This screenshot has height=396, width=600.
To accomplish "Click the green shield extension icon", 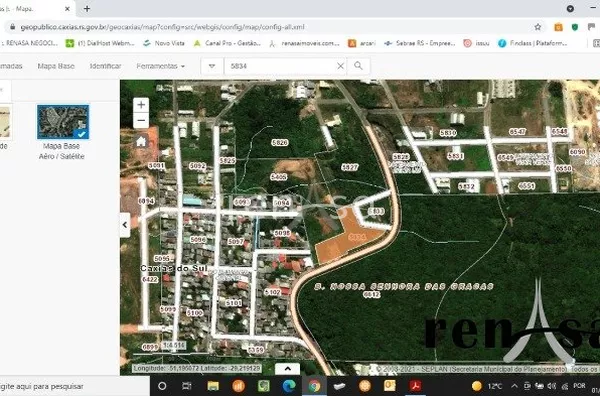I will (575, 27).
